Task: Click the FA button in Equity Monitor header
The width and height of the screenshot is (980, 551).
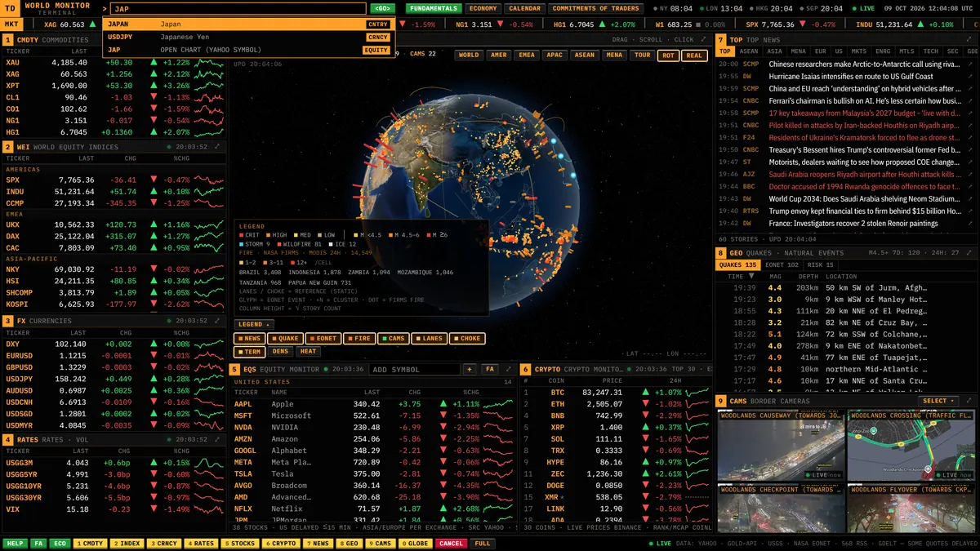Action: [490, 370]
